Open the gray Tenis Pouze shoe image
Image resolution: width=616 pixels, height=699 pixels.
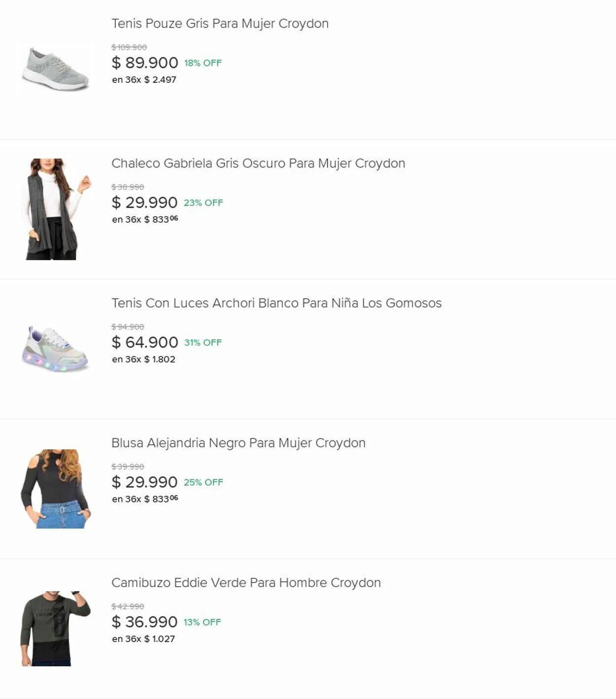coord(55,69)
